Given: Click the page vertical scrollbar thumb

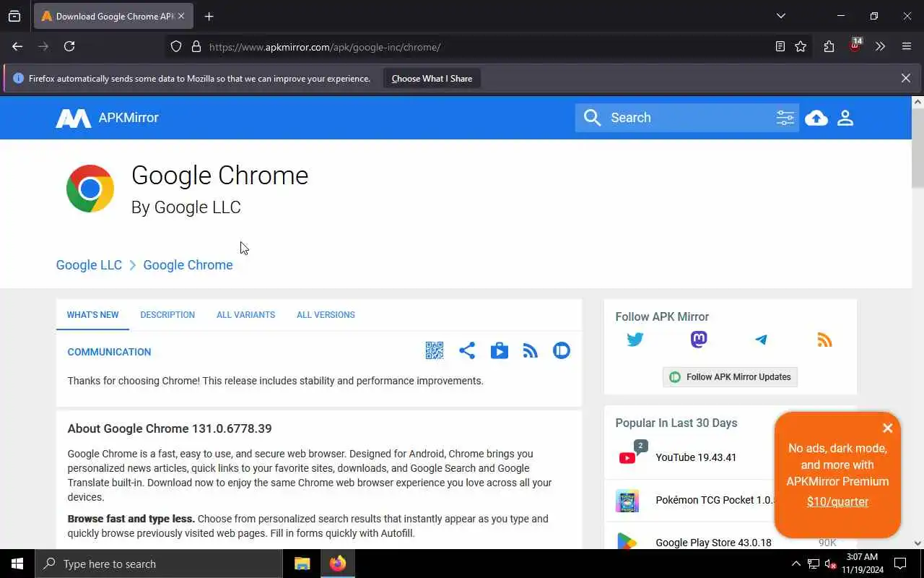Looking at the screenshot, I should click(918, 149).
